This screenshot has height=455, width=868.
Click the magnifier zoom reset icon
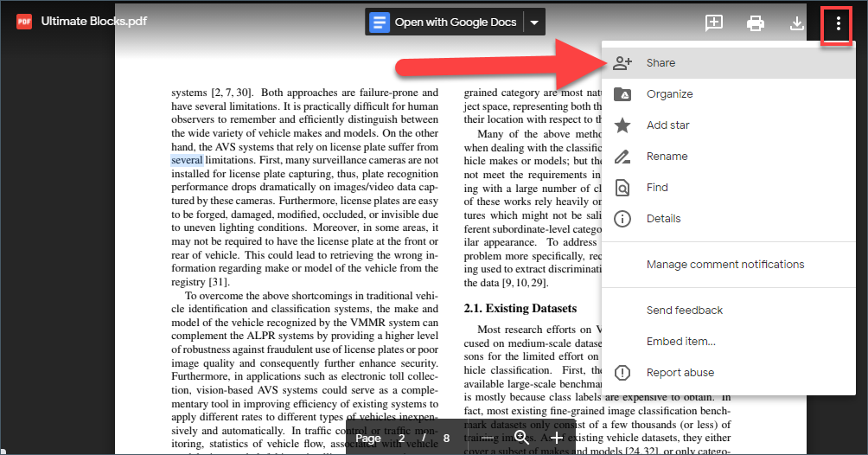tap(521, 438)
